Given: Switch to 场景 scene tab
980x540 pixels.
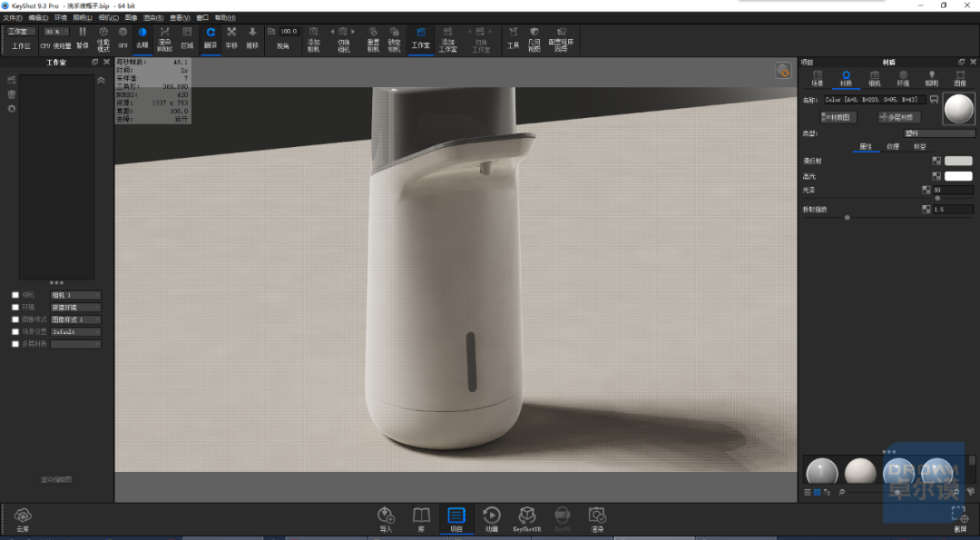Looking at the screenshot, I should [x=817, y=79].
